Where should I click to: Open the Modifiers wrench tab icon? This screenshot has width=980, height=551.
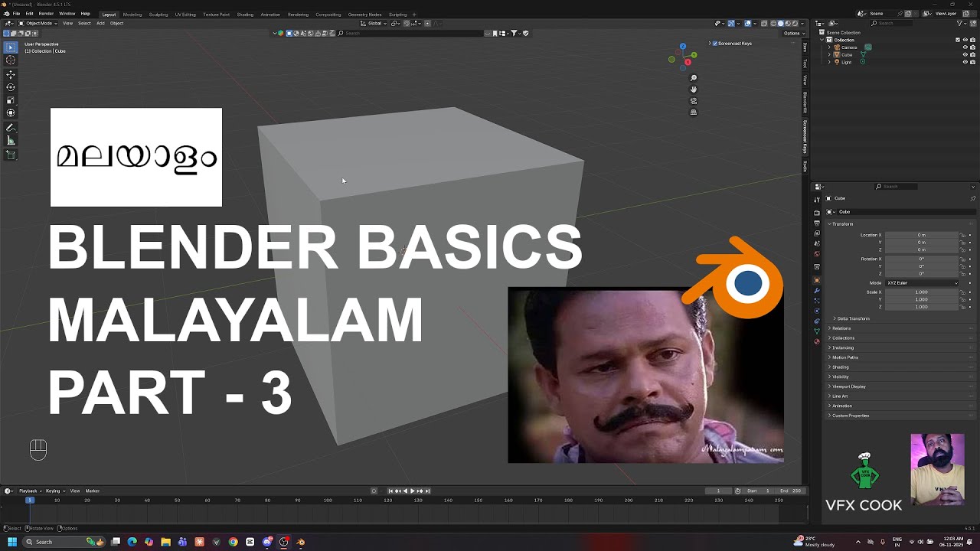817,291
